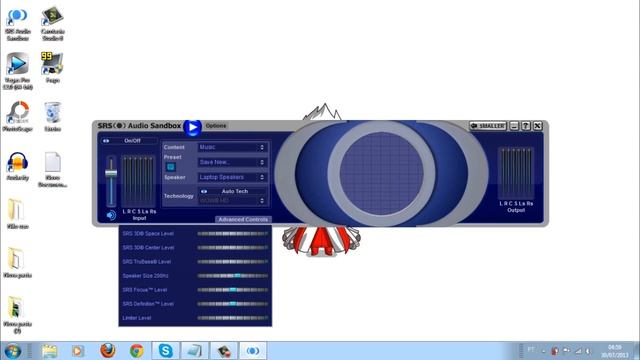The width and height of the screenshot is (640, 360).
Task: Adjust the SRS 3D Space Level slider
Action: [233, 234]
